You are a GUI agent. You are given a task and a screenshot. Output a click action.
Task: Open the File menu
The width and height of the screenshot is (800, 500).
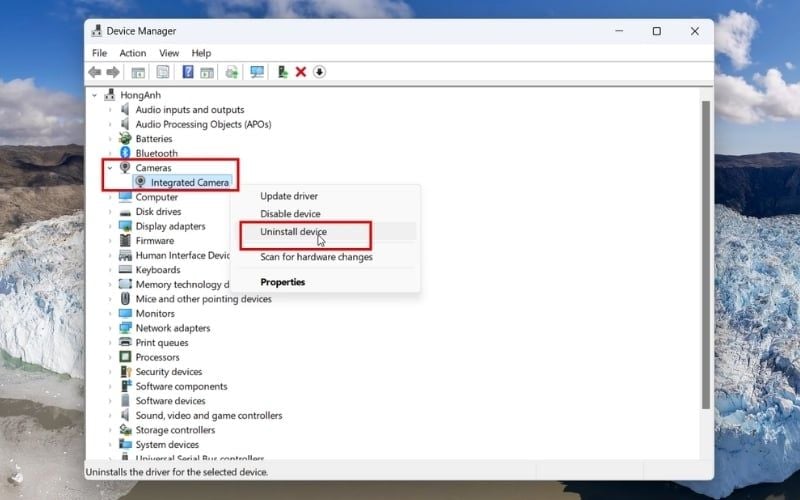[99, 53]
